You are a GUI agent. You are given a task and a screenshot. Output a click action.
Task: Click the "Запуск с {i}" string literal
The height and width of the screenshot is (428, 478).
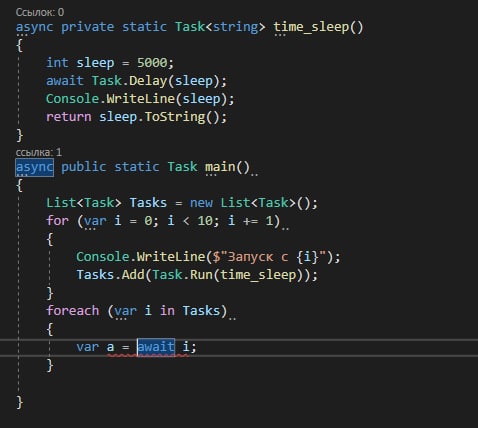point(269,257)
